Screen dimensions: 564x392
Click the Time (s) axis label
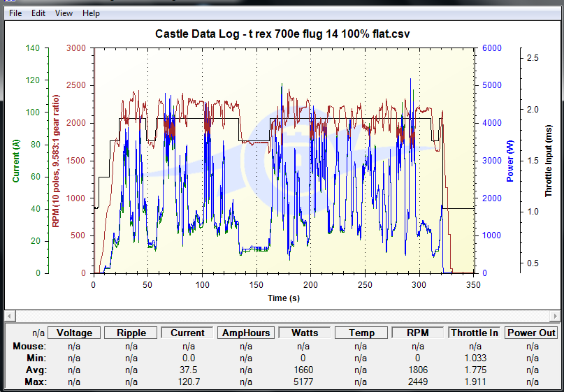284,298
